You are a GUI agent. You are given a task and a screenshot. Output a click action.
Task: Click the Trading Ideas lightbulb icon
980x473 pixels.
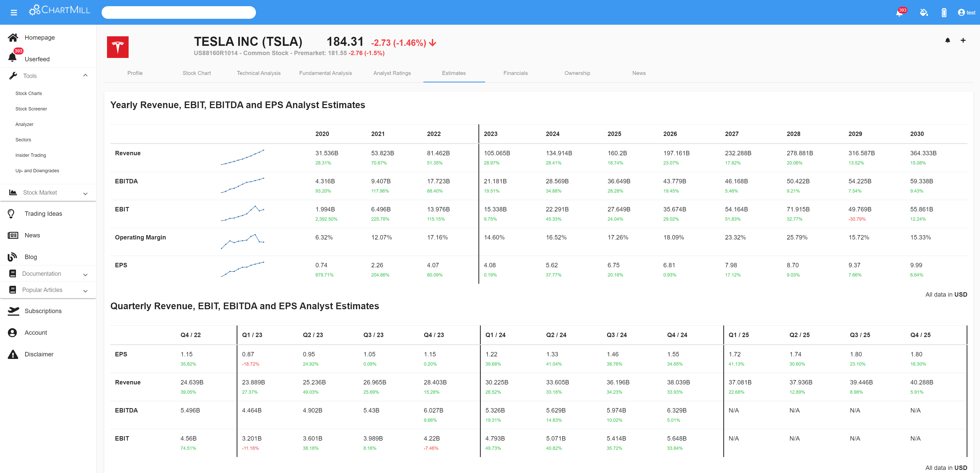(x=11, y=214)
